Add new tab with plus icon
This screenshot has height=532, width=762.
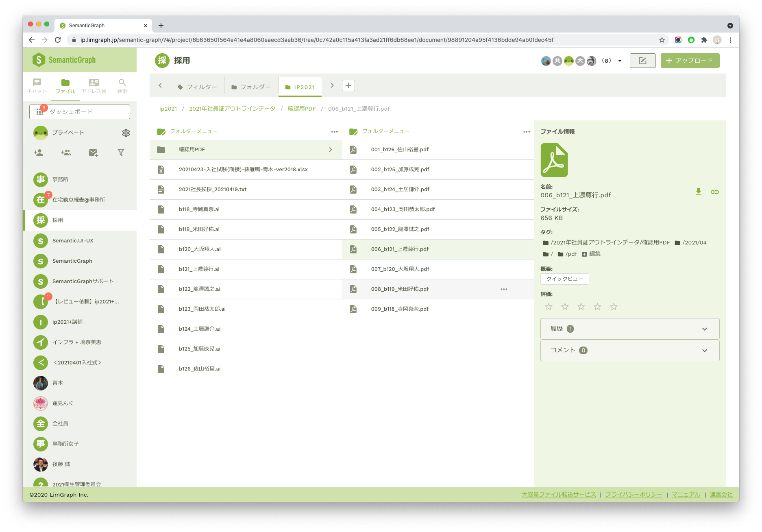point(348,85)
